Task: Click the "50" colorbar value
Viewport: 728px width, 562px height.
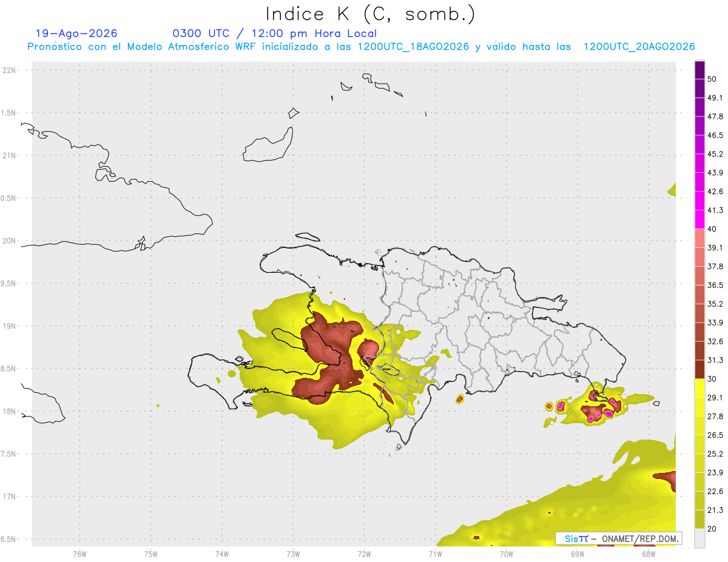Action: click(x=712, y=79)
